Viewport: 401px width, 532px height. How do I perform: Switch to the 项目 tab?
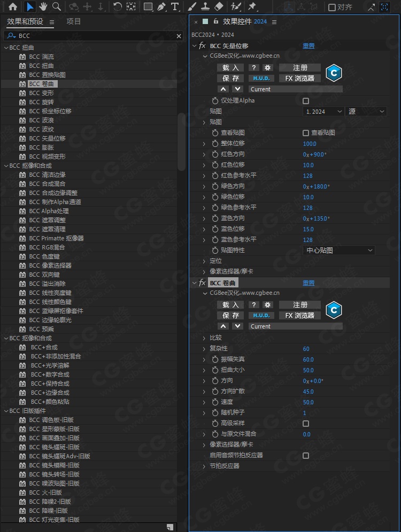click(73, 21)
